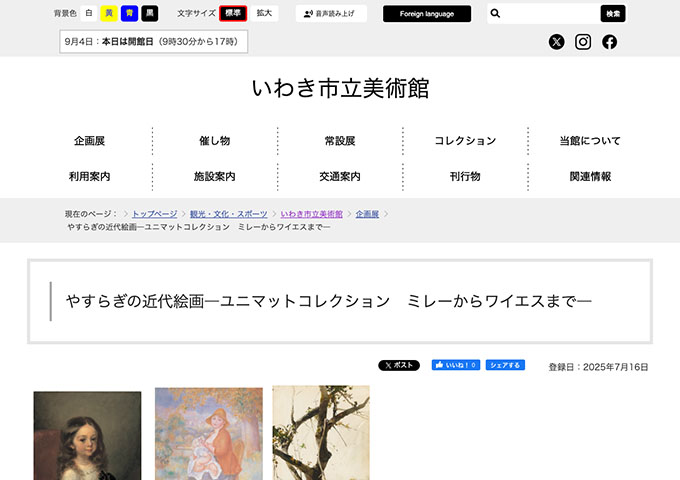680x480 pixels.
Task: Select 拡大 text size
Action: 264,13
